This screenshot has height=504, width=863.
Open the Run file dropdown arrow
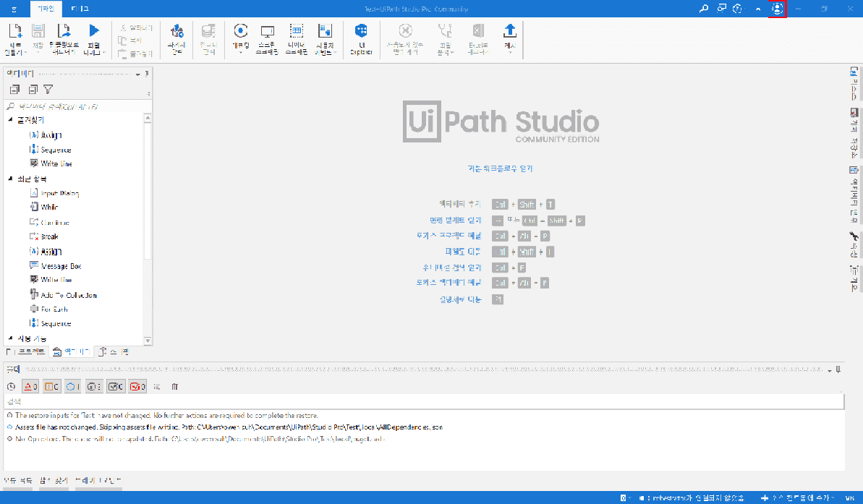click(x=103, y=53)
